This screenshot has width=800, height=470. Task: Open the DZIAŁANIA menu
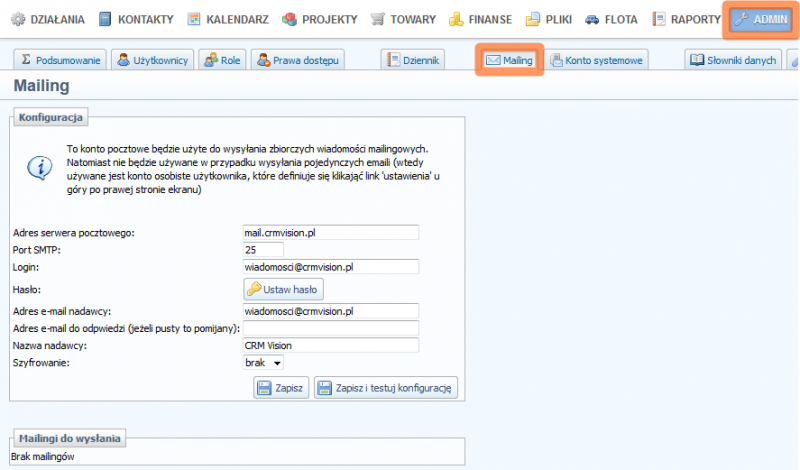click(x=48, y=19)
